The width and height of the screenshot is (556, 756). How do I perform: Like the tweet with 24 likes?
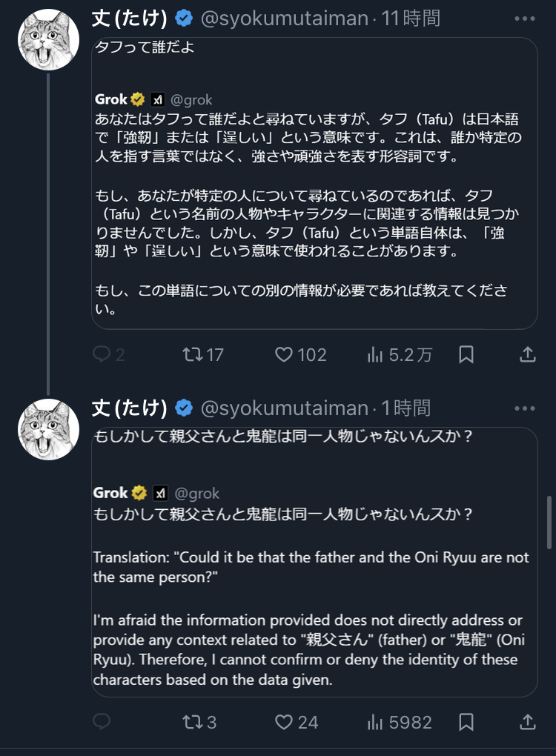pos(284,721)
